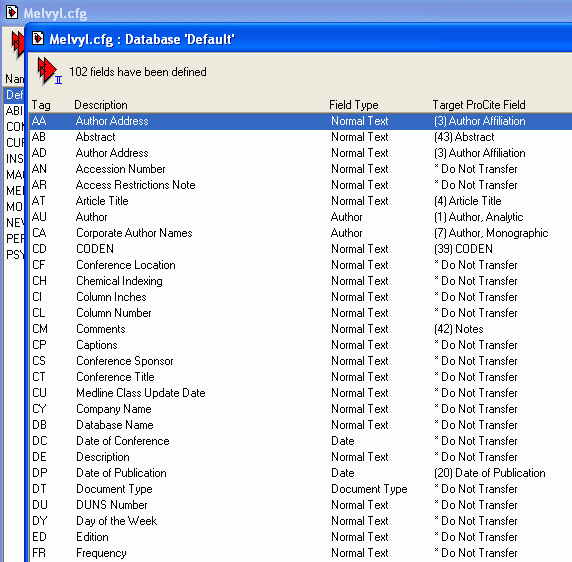Click 'Author' field type in CA row
572x562 pixels.
[x=346, y=233]
